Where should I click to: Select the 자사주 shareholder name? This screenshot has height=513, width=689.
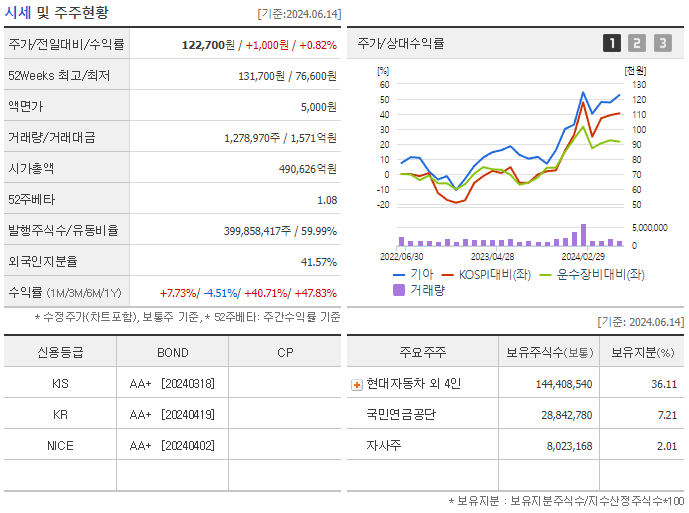pos(384,446)
